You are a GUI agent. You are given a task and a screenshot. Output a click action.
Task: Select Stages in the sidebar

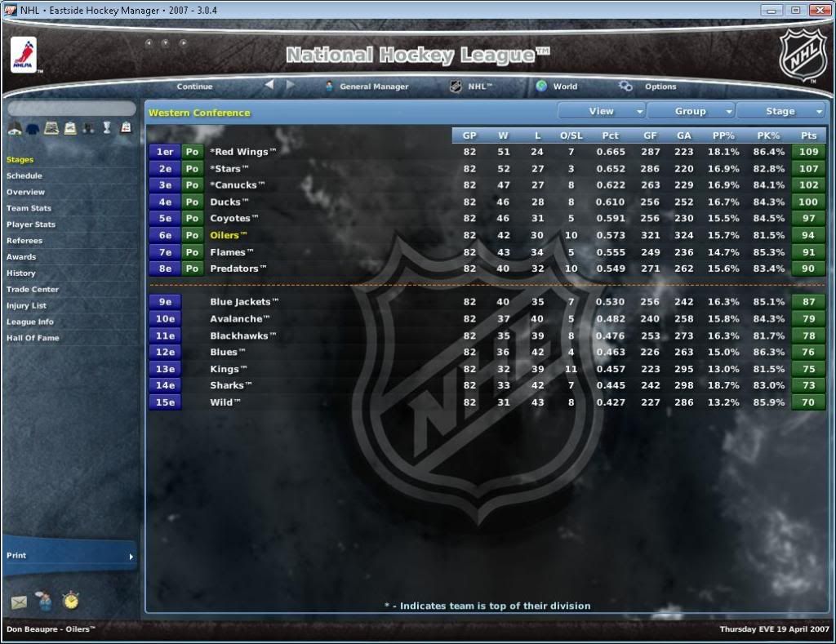click(20, 159)
